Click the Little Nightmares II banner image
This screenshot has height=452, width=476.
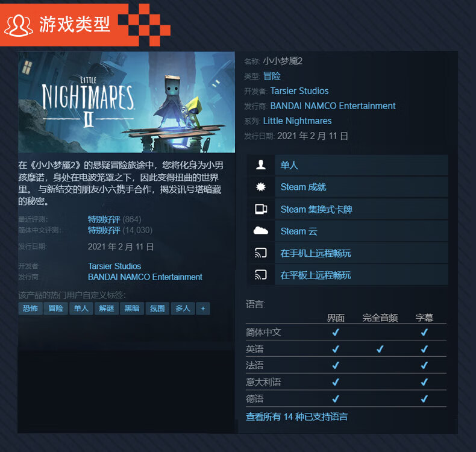tap(127, 102)
